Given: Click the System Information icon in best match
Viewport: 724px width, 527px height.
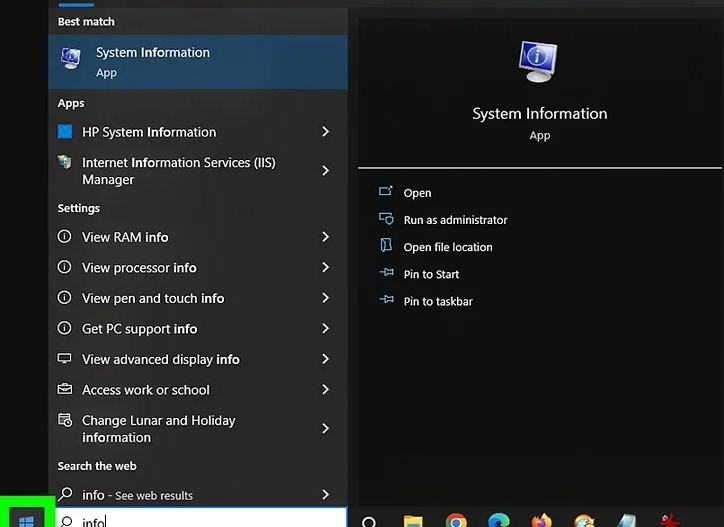Looking at the screenshot, I should coord(71,58).
